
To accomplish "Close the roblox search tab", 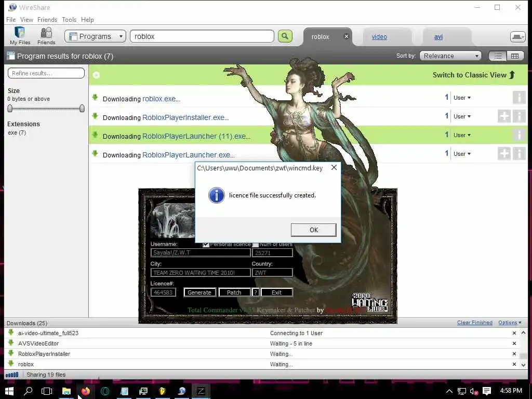I will (346, 36).
